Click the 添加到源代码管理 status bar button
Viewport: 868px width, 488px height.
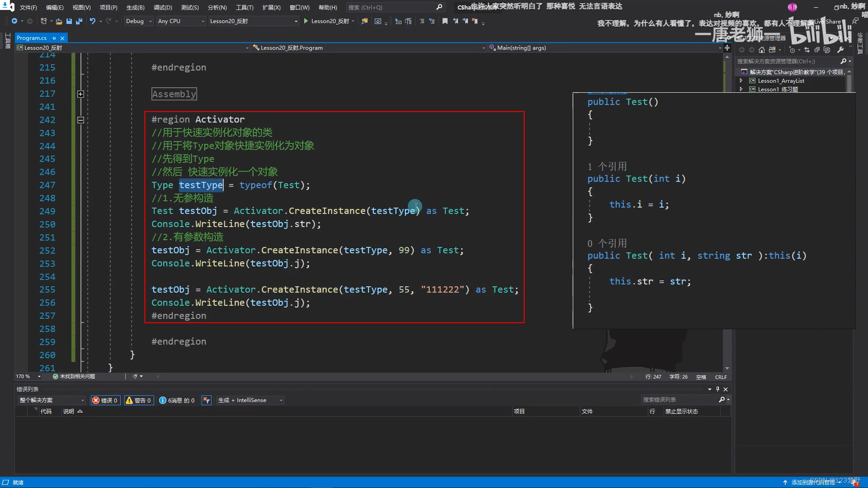(812, 483)
